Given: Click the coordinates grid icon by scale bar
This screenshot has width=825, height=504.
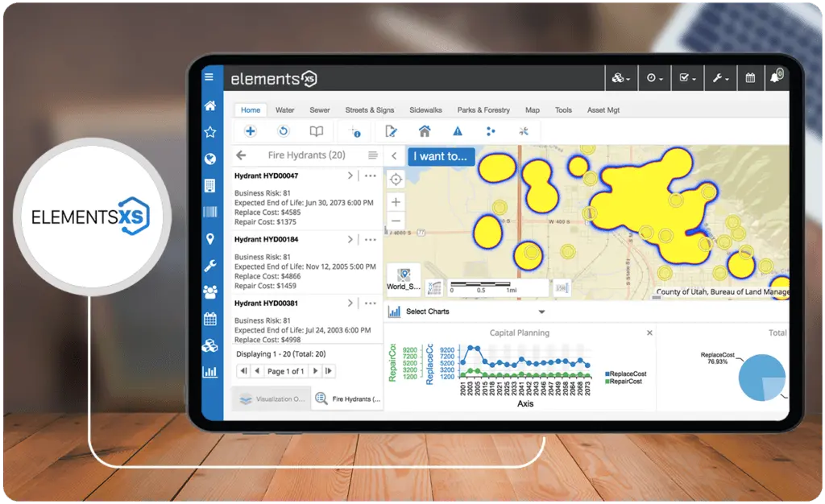Looking at the screenshot, I should tap(434, 287).
